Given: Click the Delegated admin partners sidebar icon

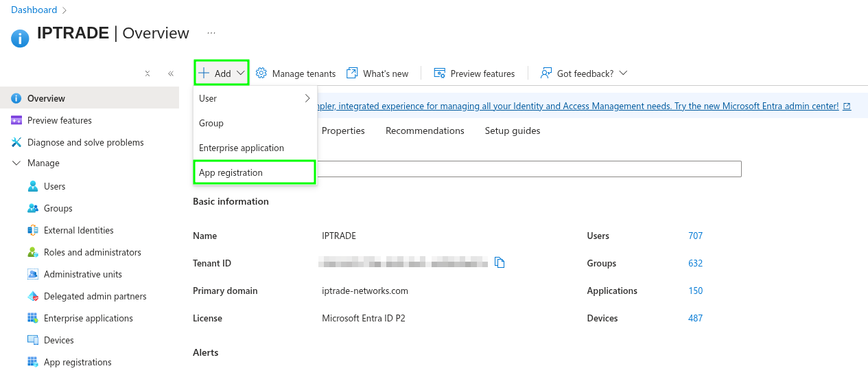Looking at the screenshot, I should 33,296.
